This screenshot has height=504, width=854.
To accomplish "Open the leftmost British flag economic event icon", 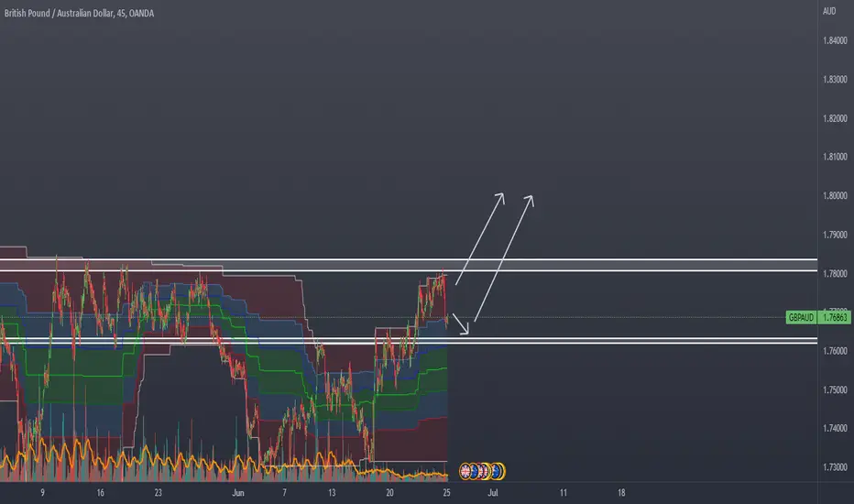I will coord(465,471).
